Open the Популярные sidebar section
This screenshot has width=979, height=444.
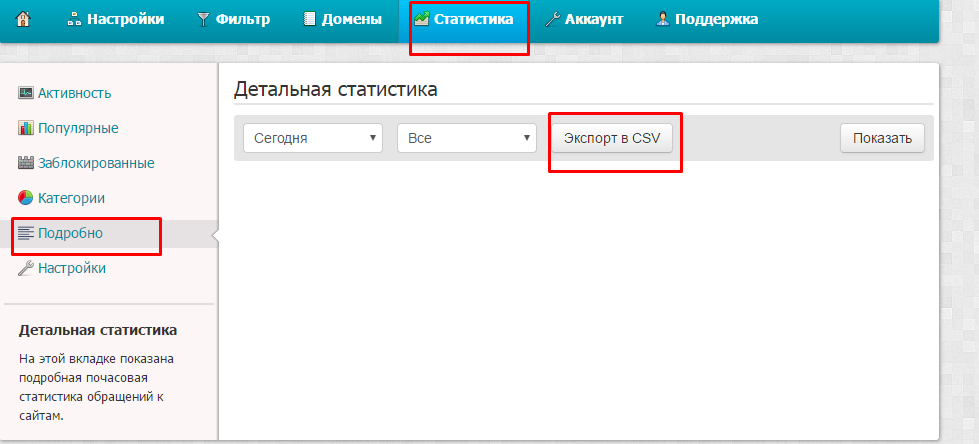(78, 129)
